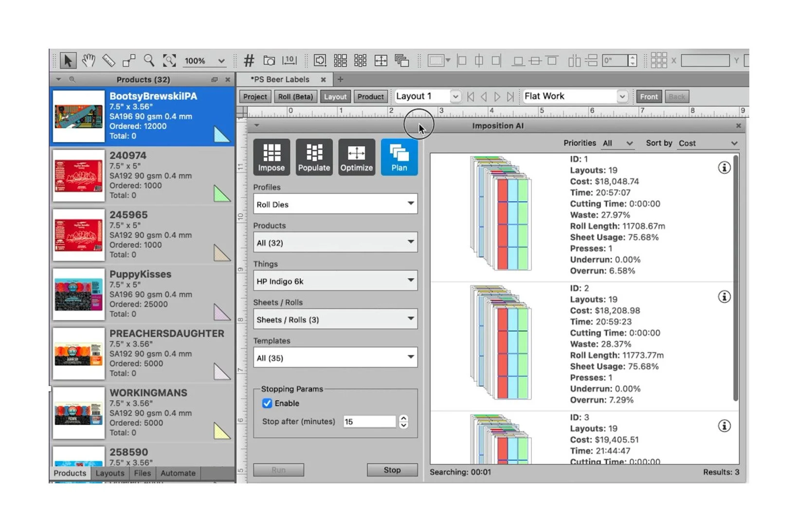798x532 pixels.
Task: Select the *PS Beer Labels document tab
Action: tap(280, 79)
